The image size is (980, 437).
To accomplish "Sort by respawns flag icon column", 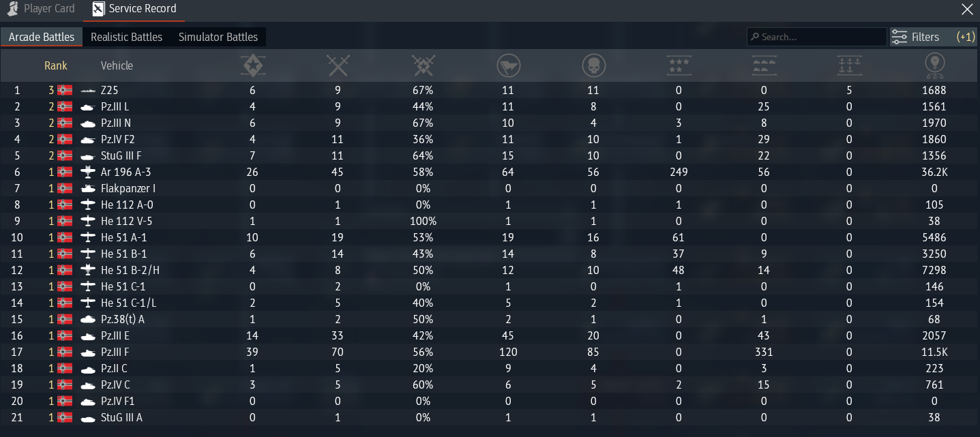I will pyautogui.click(x=508, y=65).
